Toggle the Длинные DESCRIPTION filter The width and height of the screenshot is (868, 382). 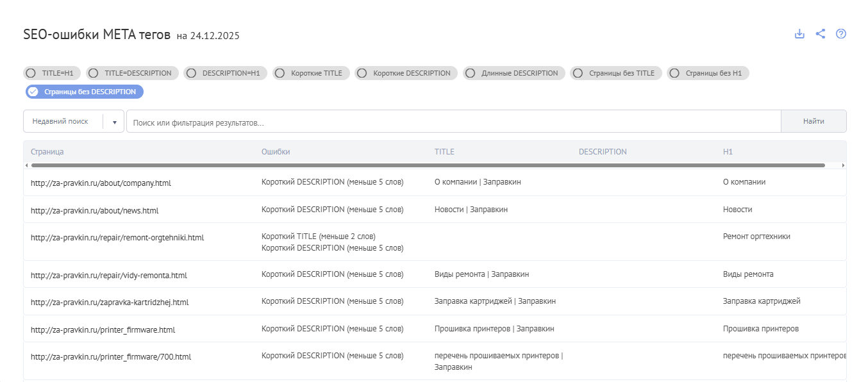(x=514, y=73)
